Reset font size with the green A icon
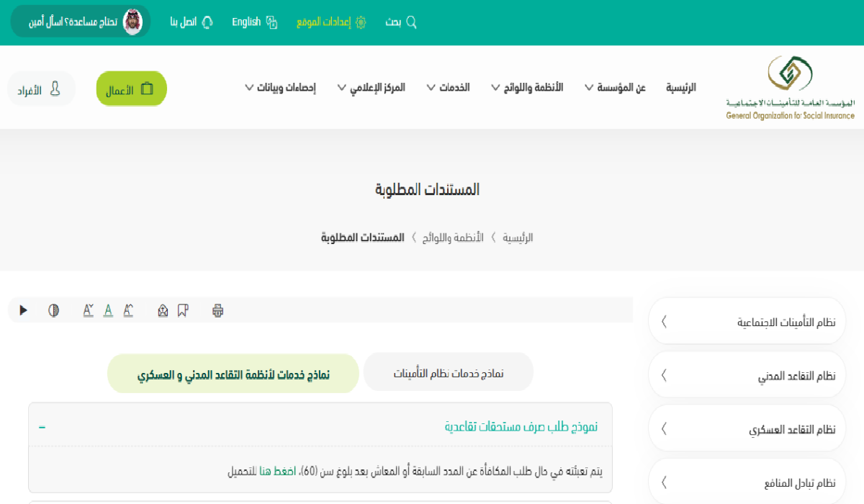 coord(108,310)
